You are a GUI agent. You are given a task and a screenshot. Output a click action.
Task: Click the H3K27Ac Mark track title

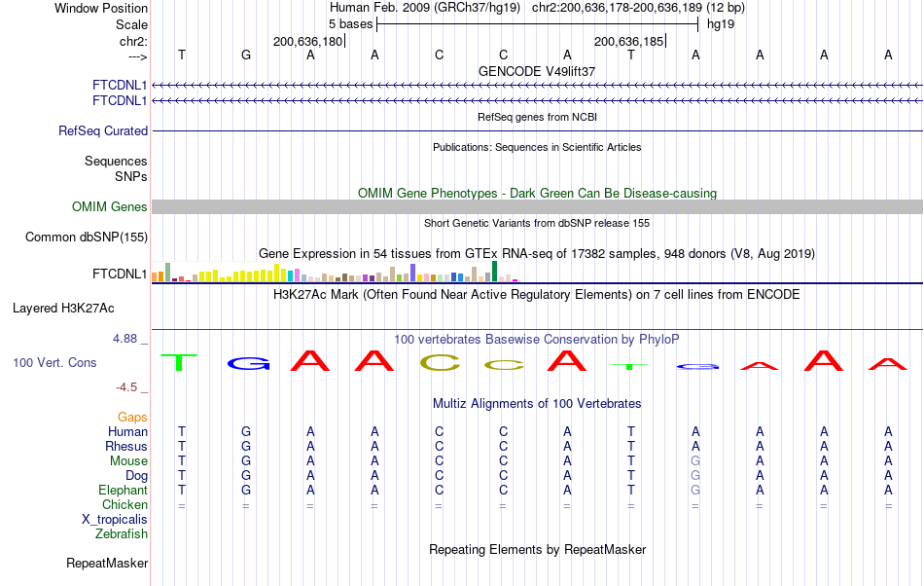click(537, 294)
